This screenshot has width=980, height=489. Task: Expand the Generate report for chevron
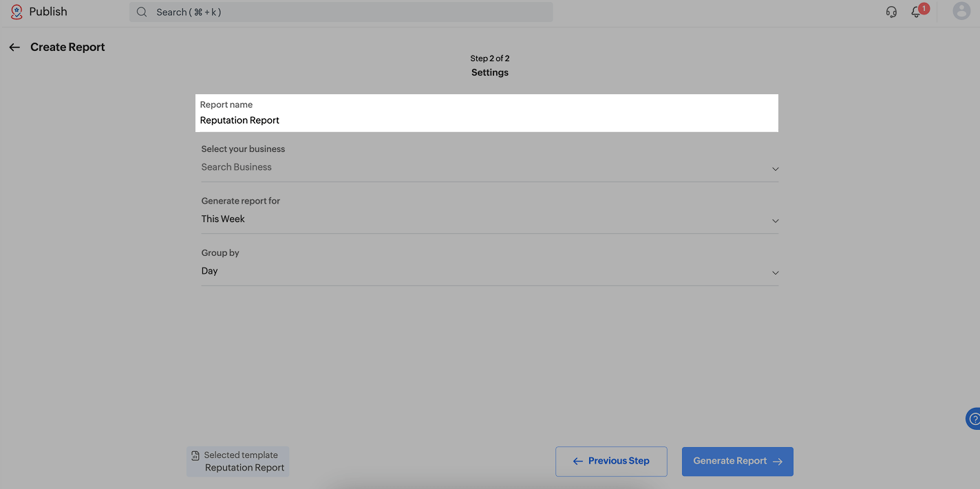775,221
